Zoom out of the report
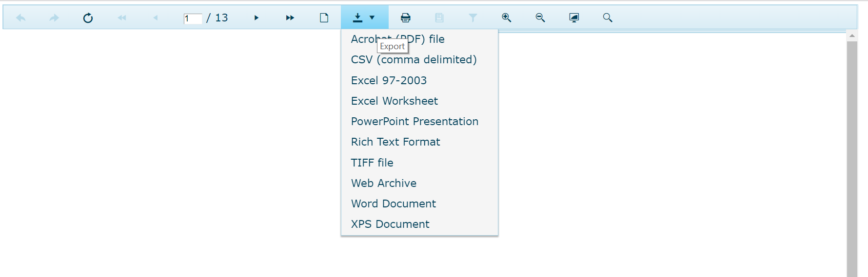The image size is (868, 277). 540,18
